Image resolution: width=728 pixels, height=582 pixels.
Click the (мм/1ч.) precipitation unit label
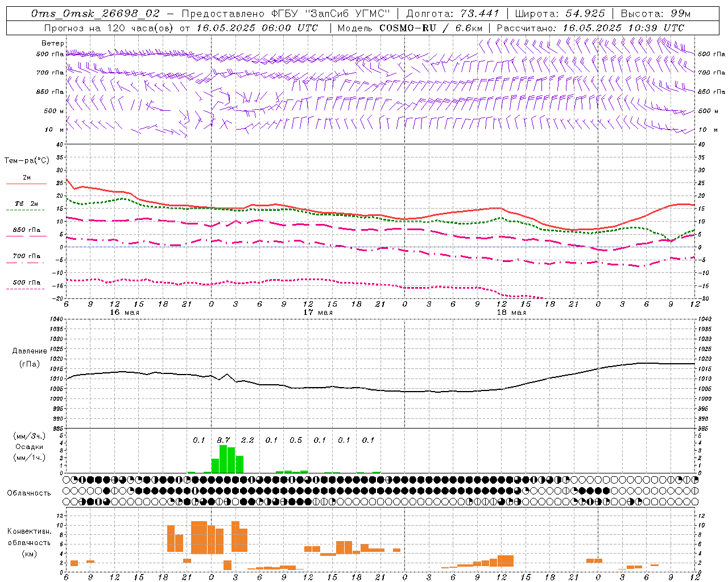pos(29,458)
